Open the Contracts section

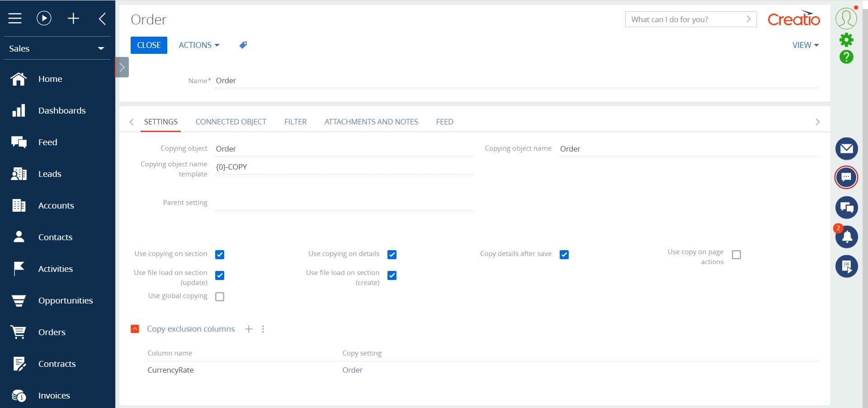(x=57, y=364)
